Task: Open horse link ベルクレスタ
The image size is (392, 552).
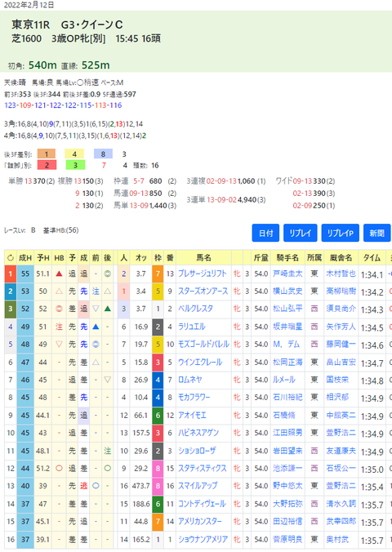Action: pos(195,309)
